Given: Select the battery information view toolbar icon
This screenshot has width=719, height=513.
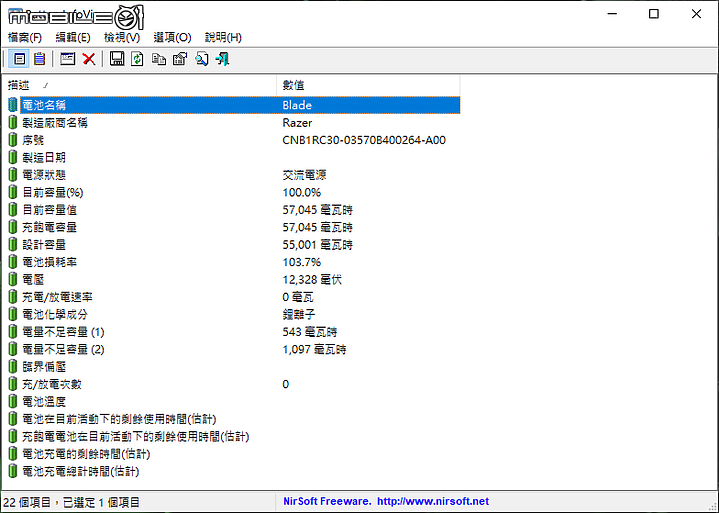Looking at the screenshot, I should click(x=19, y=59).
